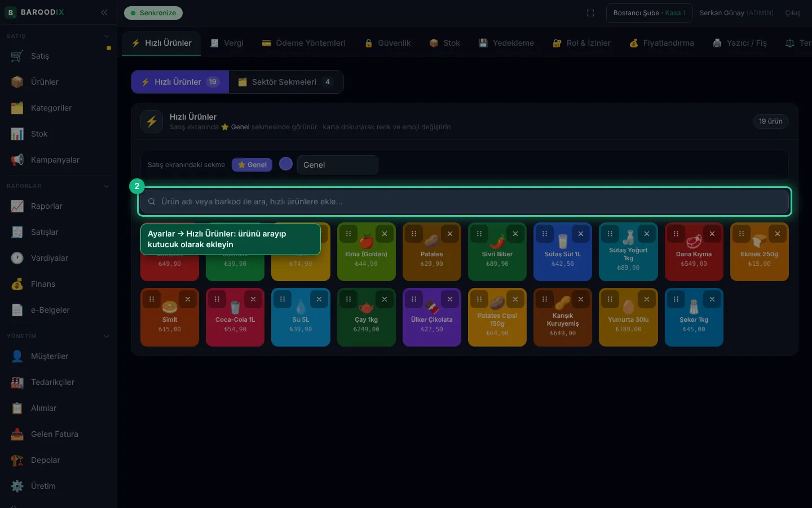812x508 pixels.
Task: Remove Coca-Cola 1L from quick products
Action: 253,299
